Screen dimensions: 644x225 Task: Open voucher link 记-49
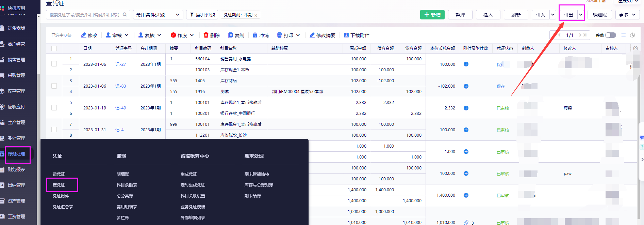click(120, 108)
